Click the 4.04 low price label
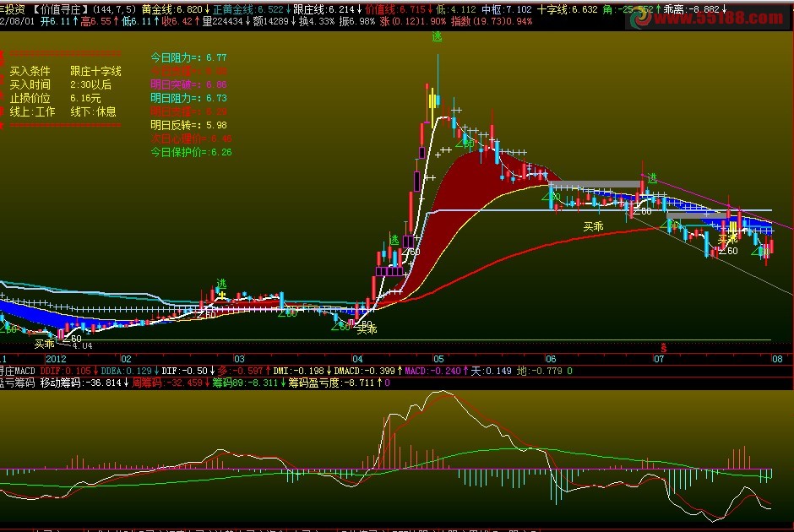The width and height of the screenshot is (794, 532). (82, 345)
